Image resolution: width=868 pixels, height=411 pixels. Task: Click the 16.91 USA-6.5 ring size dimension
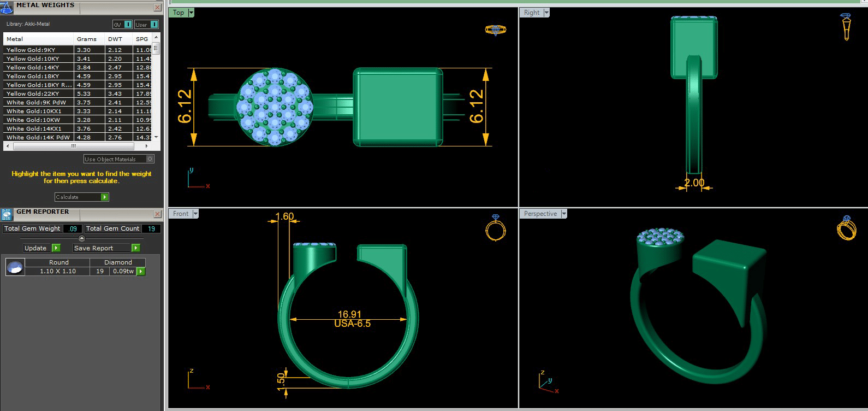[351, 319]
